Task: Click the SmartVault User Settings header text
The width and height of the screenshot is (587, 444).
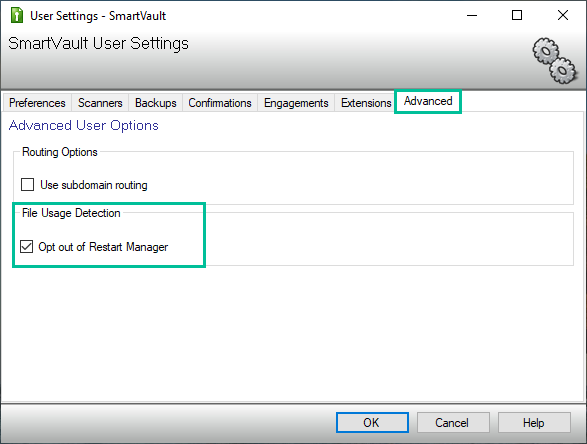Action: pos(98,43)
